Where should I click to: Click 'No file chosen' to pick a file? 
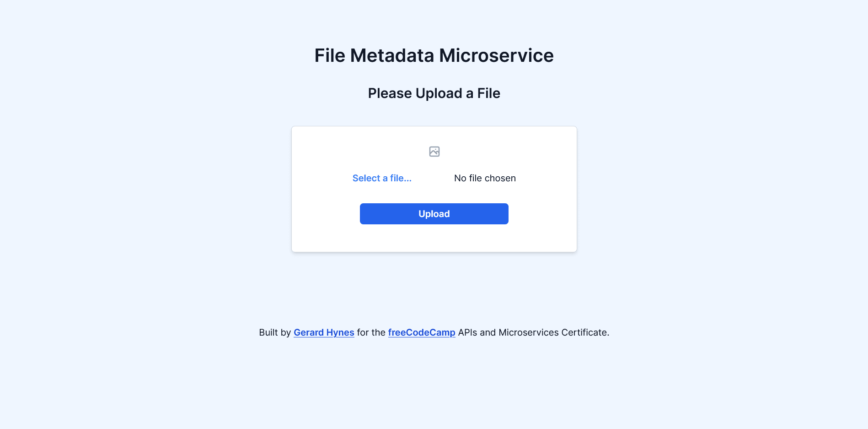tap(484, 178)
